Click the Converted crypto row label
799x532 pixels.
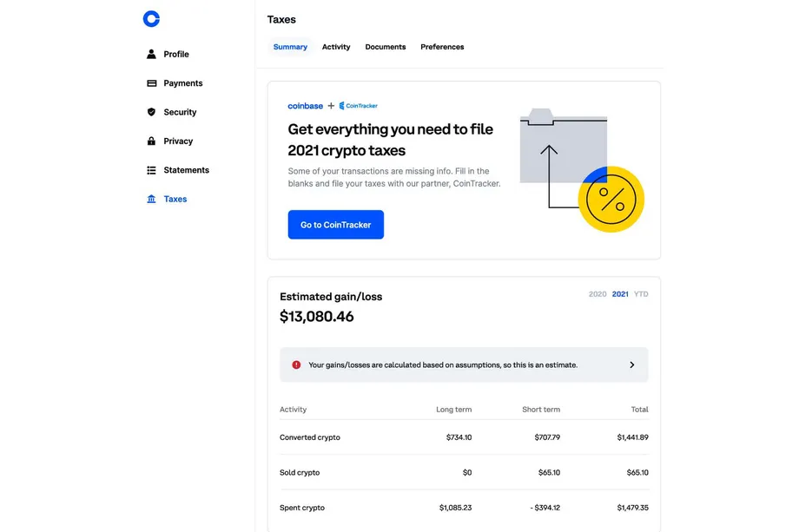(x=310, y=437)
